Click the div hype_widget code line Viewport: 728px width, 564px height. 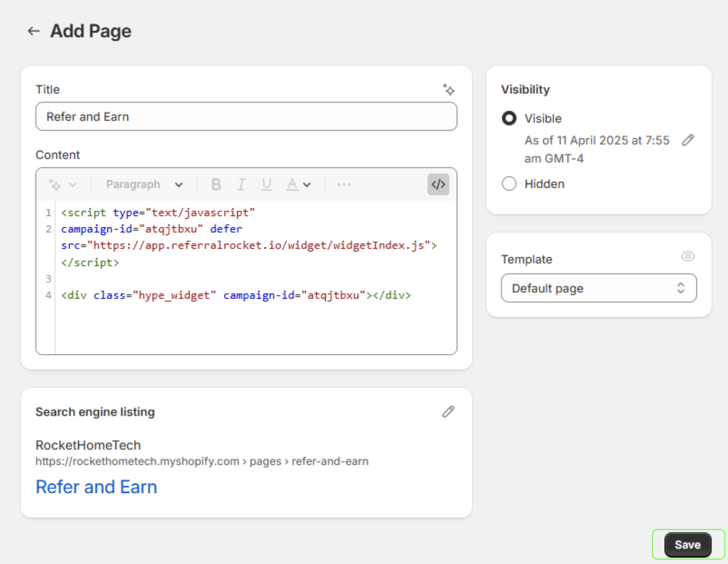tap(236, 296)
